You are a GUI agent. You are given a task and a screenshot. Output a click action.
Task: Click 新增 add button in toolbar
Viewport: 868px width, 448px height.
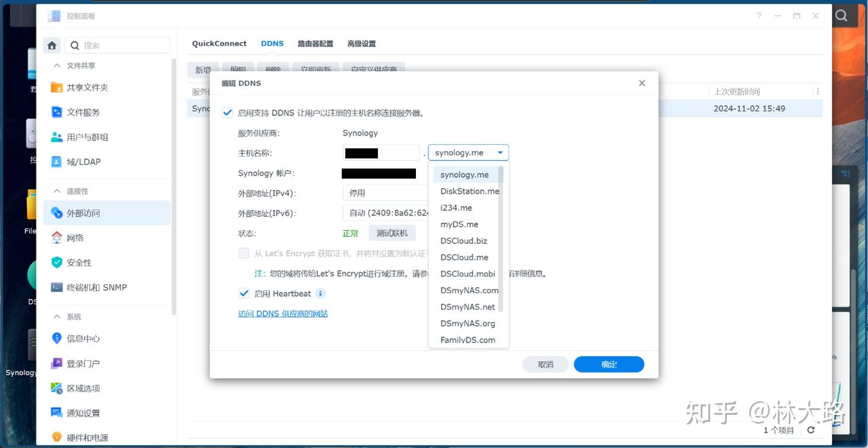tap(203, 69)
